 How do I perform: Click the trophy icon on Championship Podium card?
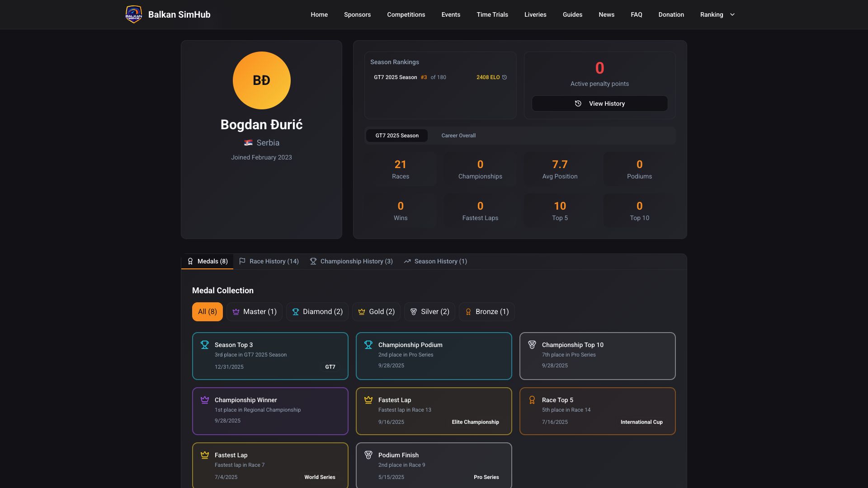[x=368, y=345]
